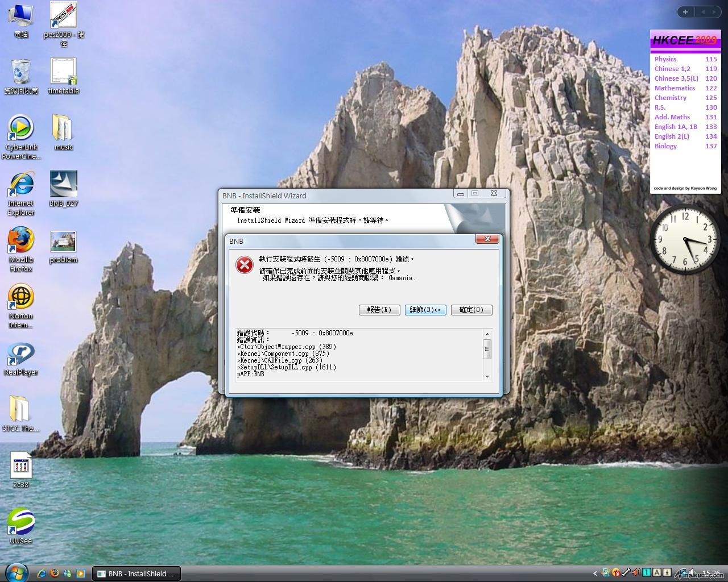The height and width of the screenshot is (582, 728).
Task: Click sidebar previous gadgets arrow
Action: tap(702, 11)
